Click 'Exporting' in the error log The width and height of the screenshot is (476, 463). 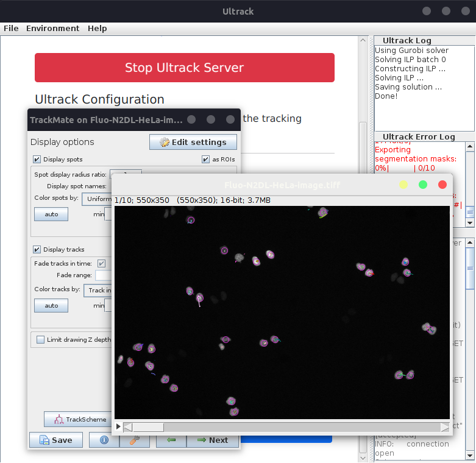click(x=393, y=150)
